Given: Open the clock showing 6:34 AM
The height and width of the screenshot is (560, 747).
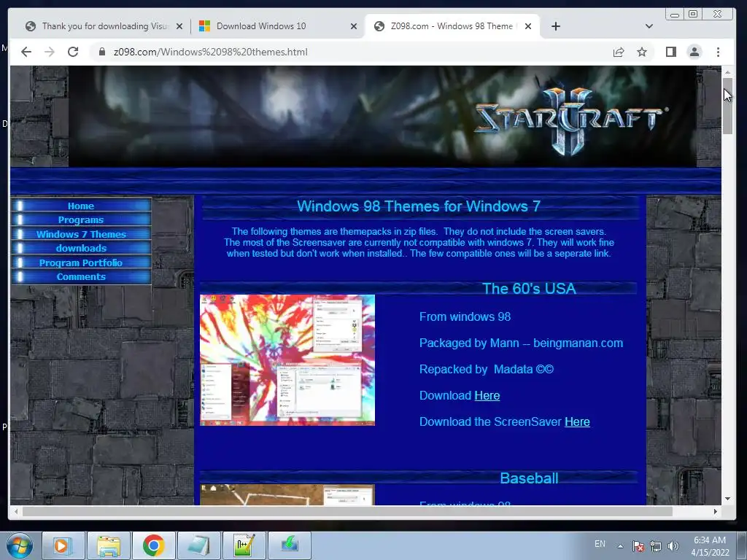Looking at the screenshot, I should point(710,546).
